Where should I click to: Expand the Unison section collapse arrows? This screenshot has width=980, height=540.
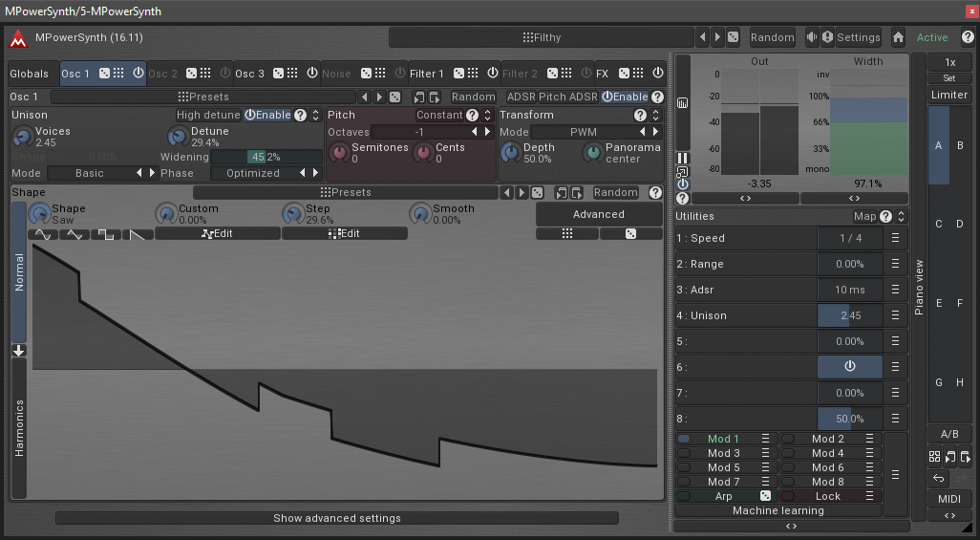(315, 115)
